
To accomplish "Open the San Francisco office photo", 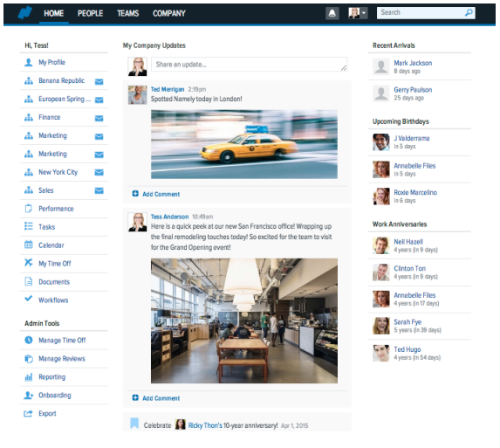I will click(244, 320).
